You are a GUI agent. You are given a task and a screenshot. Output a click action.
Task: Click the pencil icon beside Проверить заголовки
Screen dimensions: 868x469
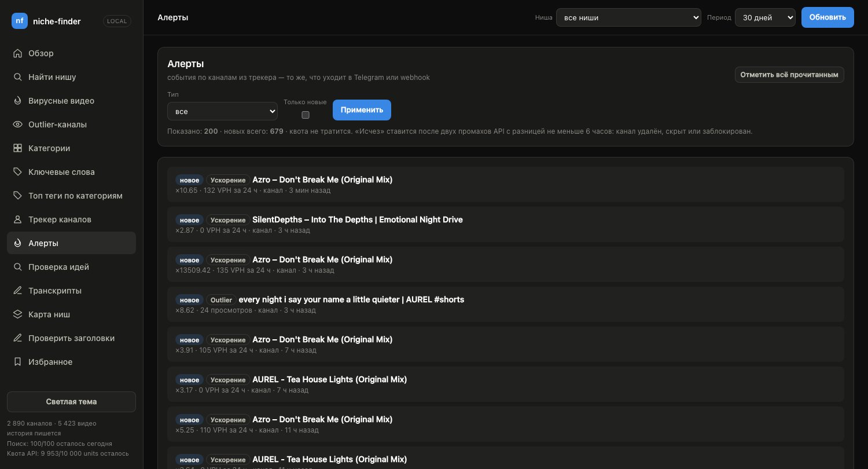tap(17, 338)
